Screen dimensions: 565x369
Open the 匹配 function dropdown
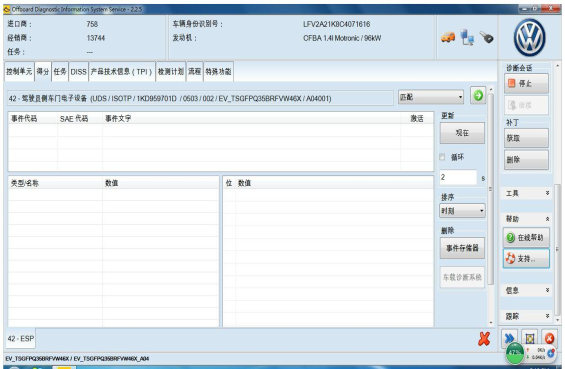click(x=431, y=97)
